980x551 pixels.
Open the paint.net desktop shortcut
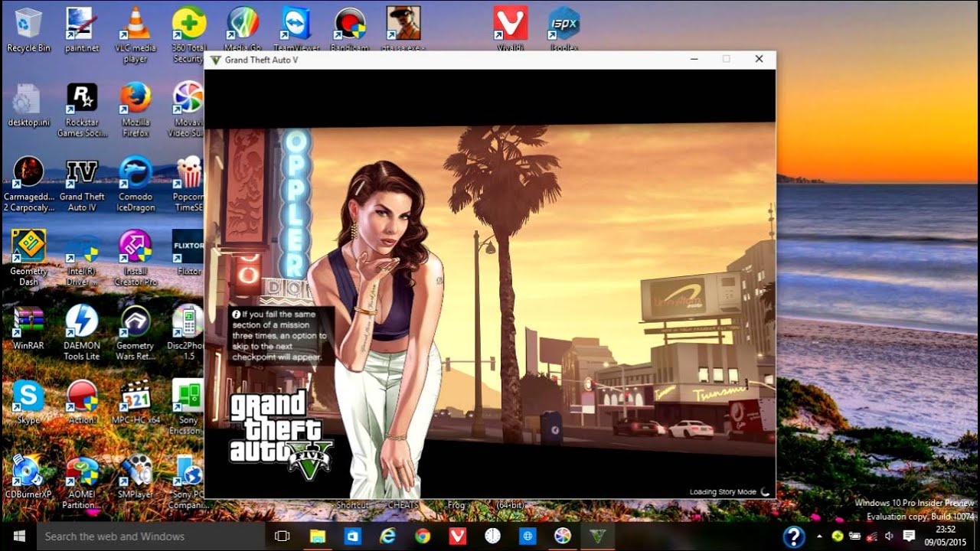pos(82,30)
